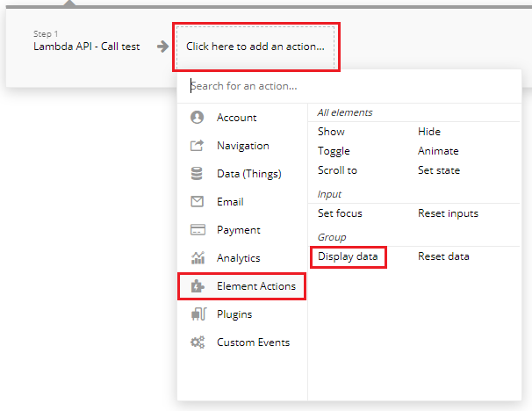
Task: Click the Element Actions puzzle icon
Action: click(x=198, y=286)
